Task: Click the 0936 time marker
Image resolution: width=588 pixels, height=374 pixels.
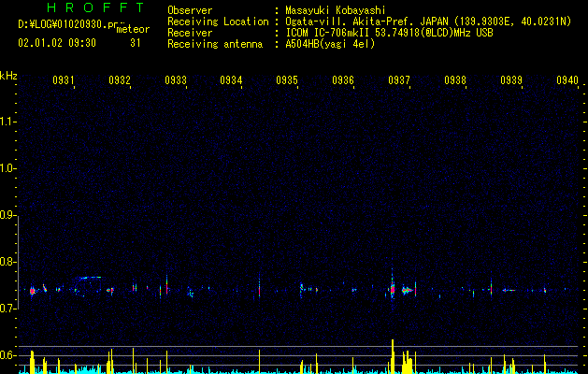Action: click(343, 80)
